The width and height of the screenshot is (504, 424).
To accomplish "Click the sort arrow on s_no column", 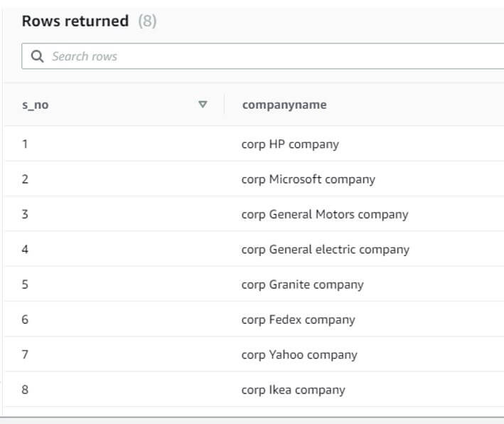I will pyautogui.click(x=203, y=105).
